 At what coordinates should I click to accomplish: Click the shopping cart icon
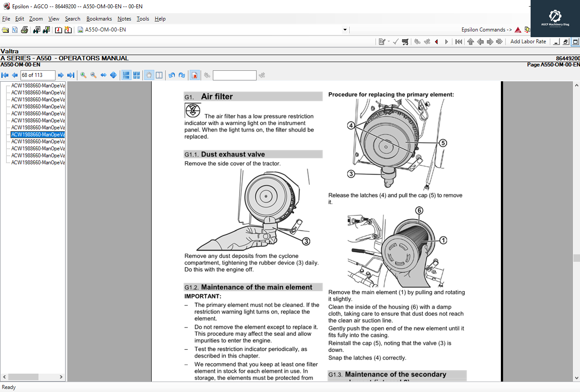pos(405,42)
